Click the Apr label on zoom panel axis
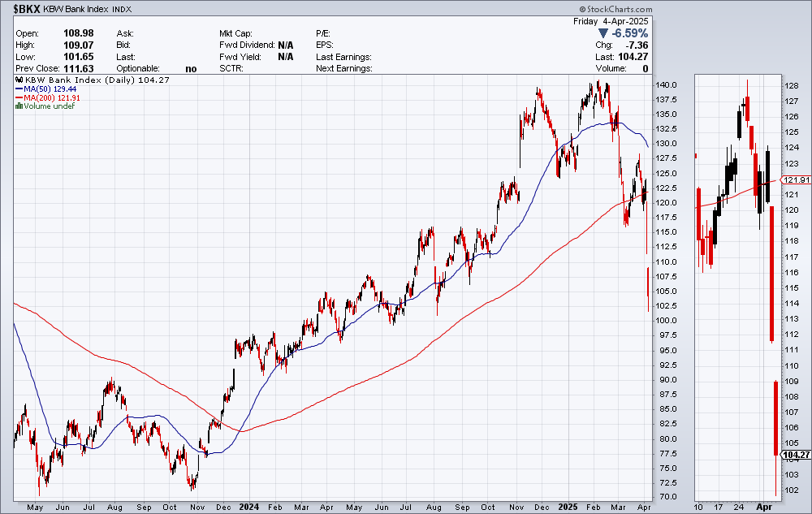This screenshot has height=514, width=812. [x=764, y=507]
